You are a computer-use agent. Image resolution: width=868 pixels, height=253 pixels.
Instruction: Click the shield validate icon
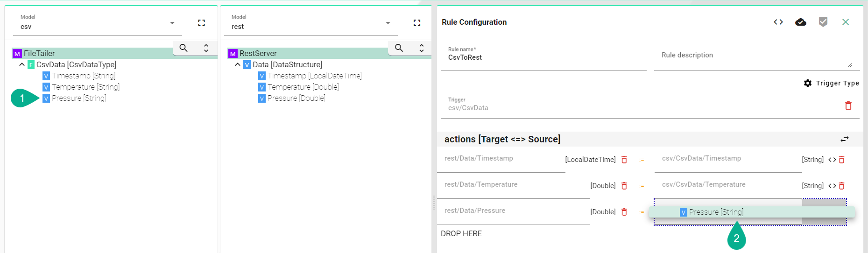click(823, 22)
